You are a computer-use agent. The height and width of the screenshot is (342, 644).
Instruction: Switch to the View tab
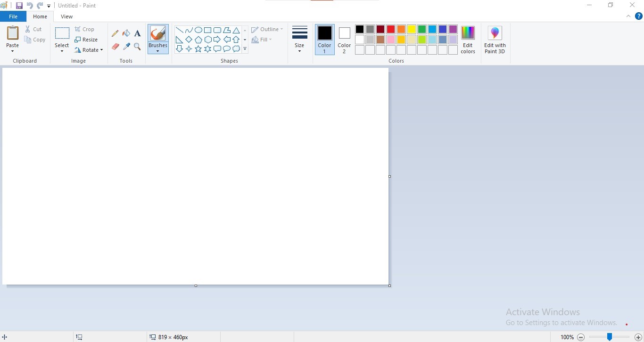66,16
